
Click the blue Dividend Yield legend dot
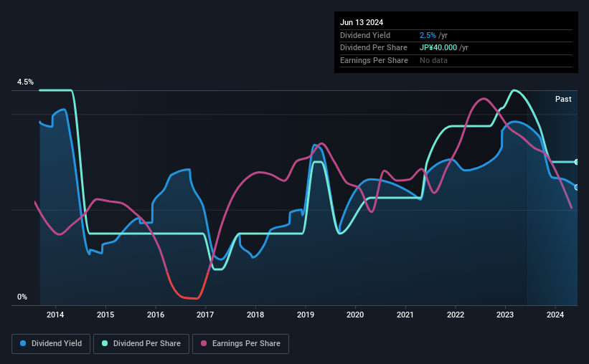(23, 343)
